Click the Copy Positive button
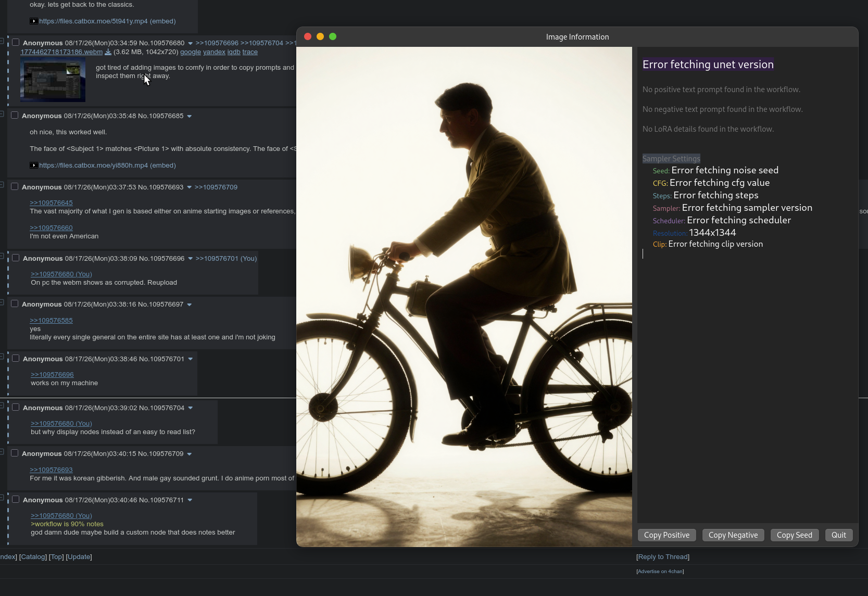The height and width of the screenshot is (596, 868). click(666, 535)
